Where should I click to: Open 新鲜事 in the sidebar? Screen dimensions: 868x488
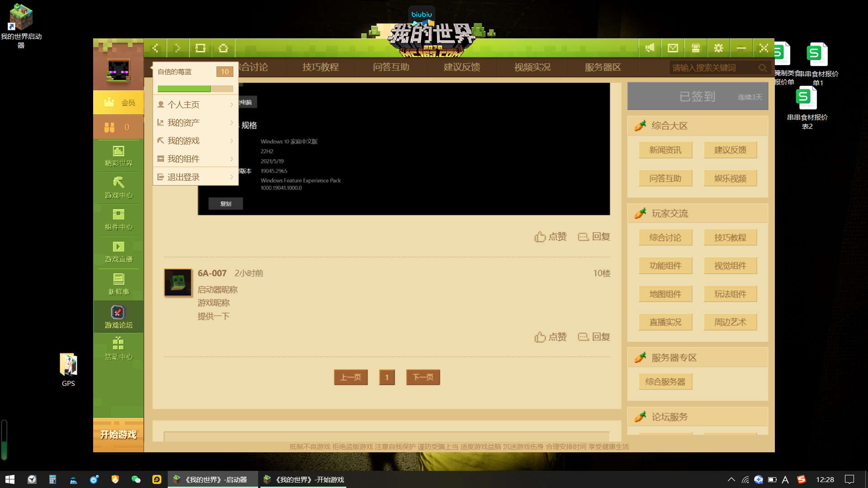(x=118, y=285)
